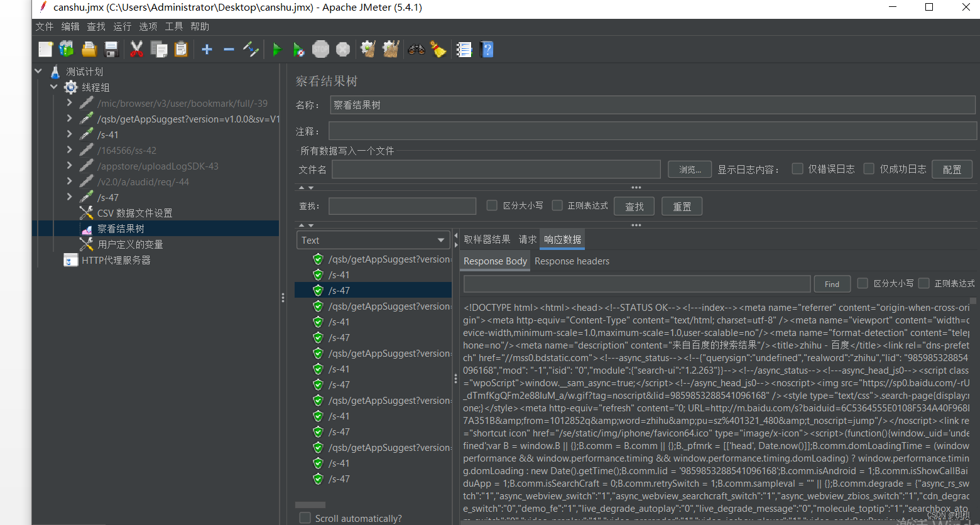Click the blue minus Collapse All icon
The width and height of the screenshot is (980, 525).
point(229,49)
